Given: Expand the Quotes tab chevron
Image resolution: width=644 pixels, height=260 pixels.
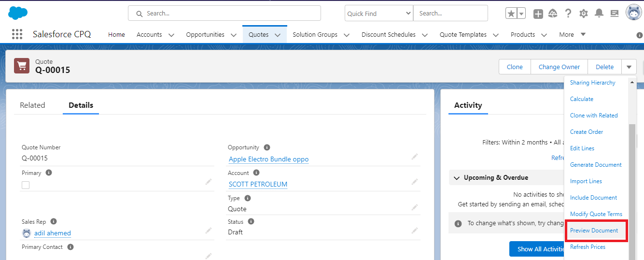Looking at the screenshot, I should pyautogui.click(x=278, y=35).
